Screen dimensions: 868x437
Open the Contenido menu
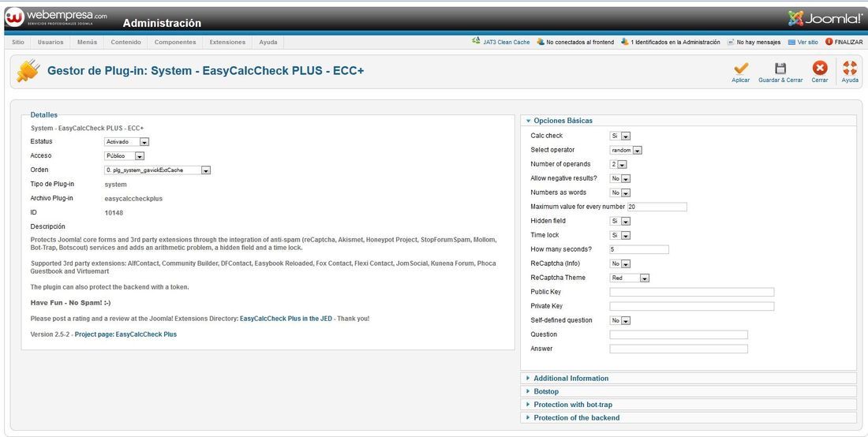pos(125,42)
